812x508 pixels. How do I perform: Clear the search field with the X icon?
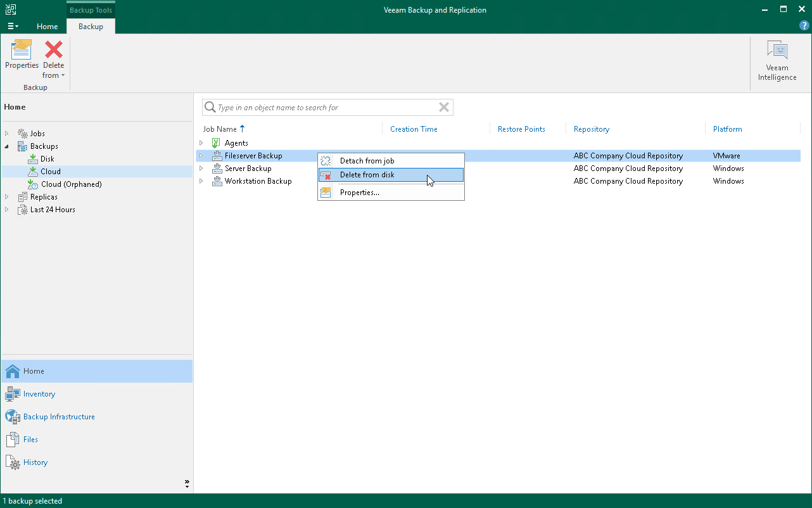pyautogui.click(x=443, y=107)
